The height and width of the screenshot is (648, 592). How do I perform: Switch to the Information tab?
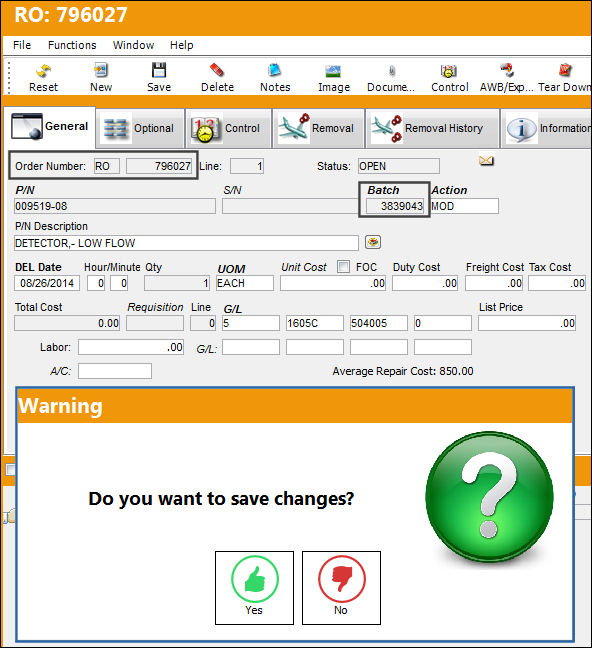click(x=547, y=128)
